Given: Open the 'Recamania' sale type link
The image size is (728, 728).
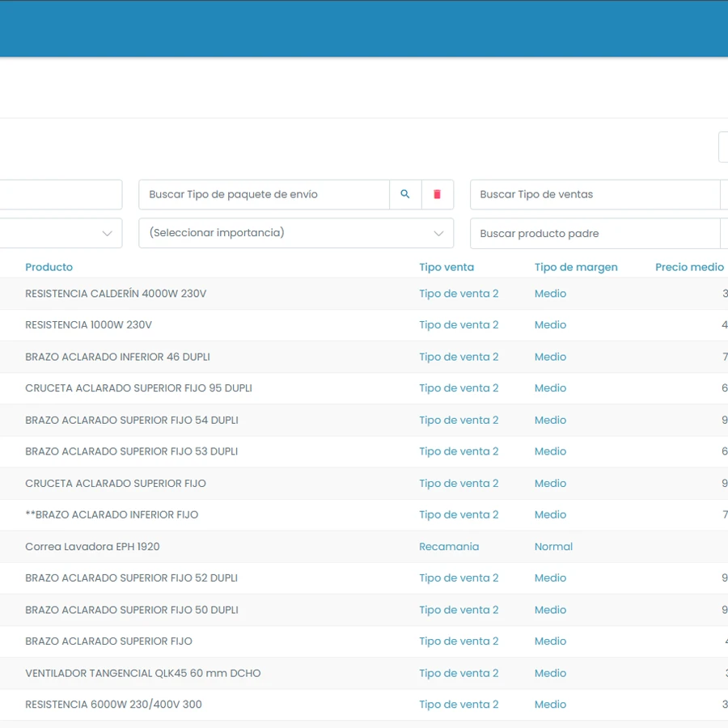Looking at the screenshot, I should [x=448, y=547].
